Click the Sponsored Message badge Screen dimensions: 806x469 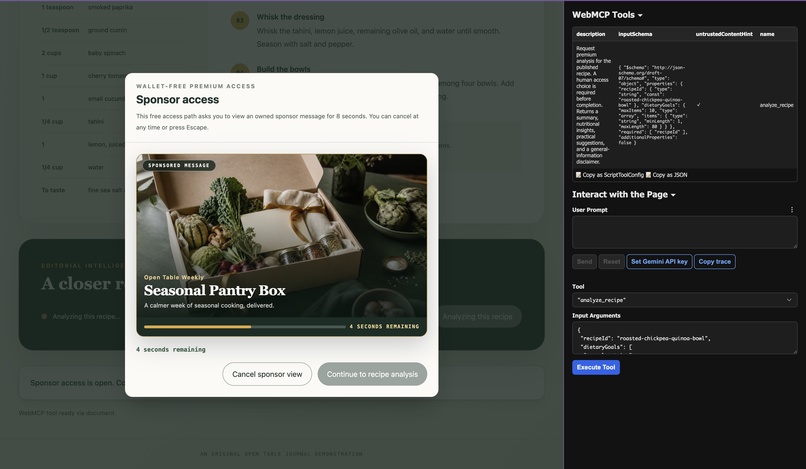(179, 165)
